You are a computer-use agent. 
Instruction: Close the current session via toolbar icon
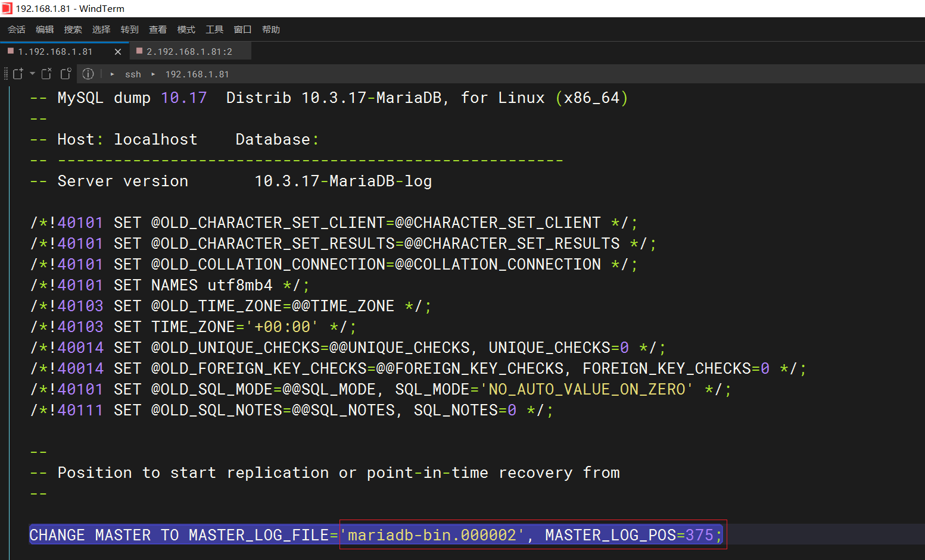point(46,74)
